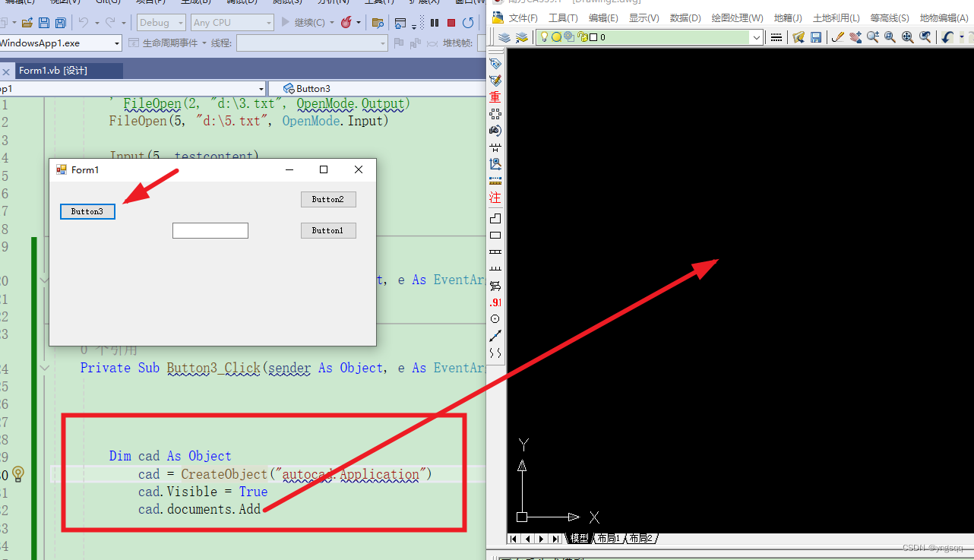Click the Save All icon in Visual Studio
974x560 pixels.
pos(60,23)
